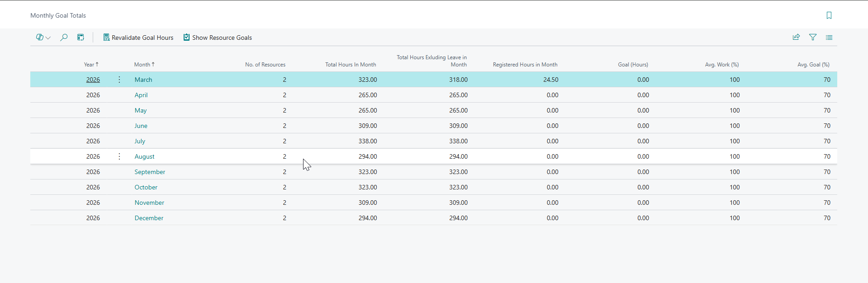Open the June month link

(x=141, y=126)
